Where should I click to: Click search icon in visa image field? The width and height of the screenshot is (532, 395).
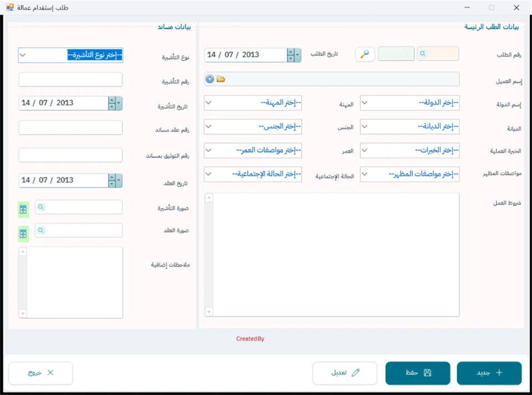point(40,207)
